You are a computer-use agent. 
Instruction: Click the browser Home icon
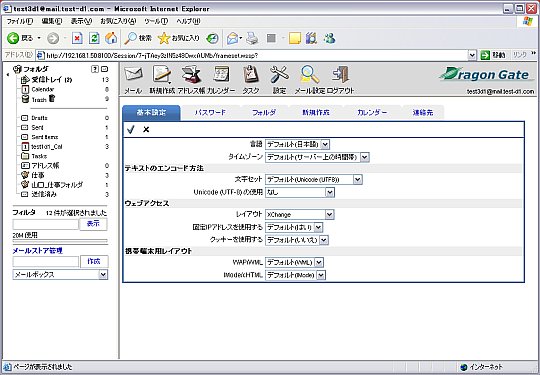111,38
